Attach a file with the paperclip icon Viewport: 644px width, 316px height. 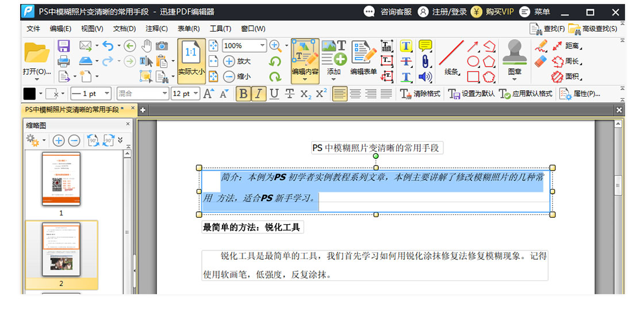(x=425, y=61)
